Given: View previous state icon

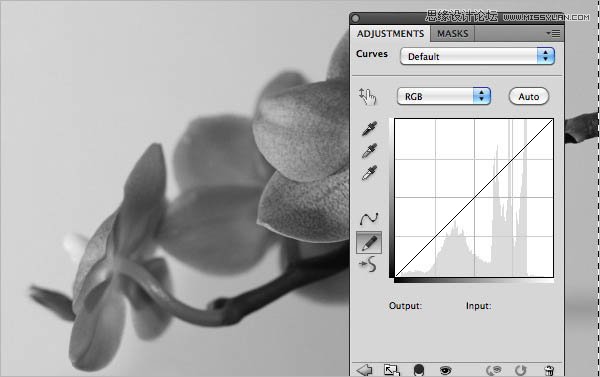Looking at the screenshot, I should [494, 370].
